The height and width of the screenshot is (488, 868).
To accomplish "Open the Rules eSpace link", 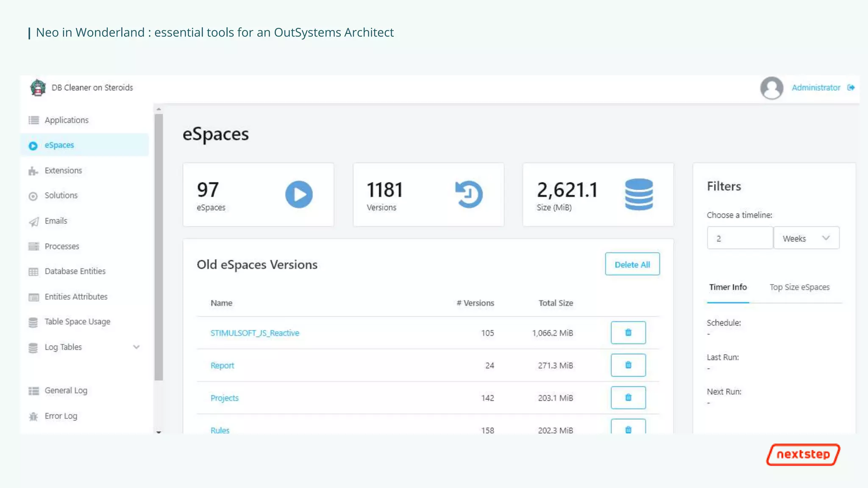I will tap(220, 430).
